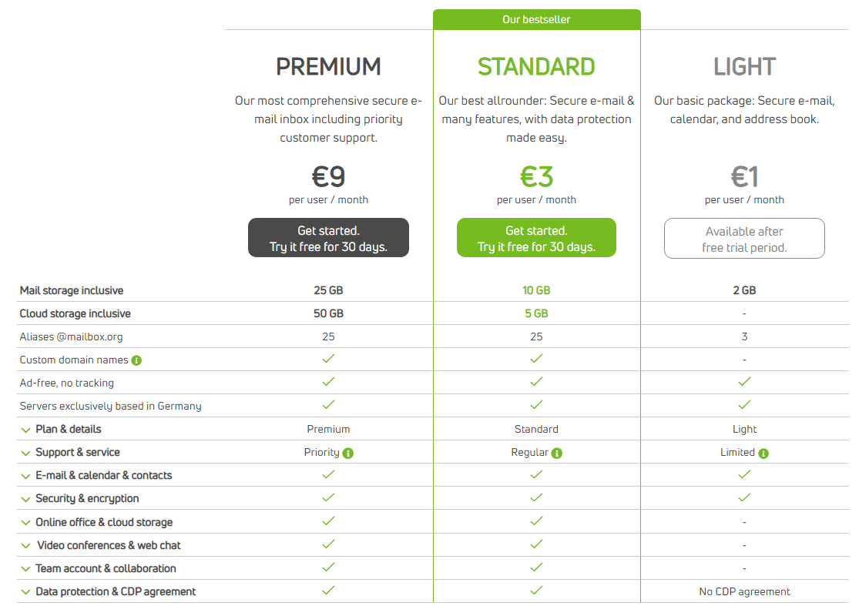Click the Light plan availability button

744,239
